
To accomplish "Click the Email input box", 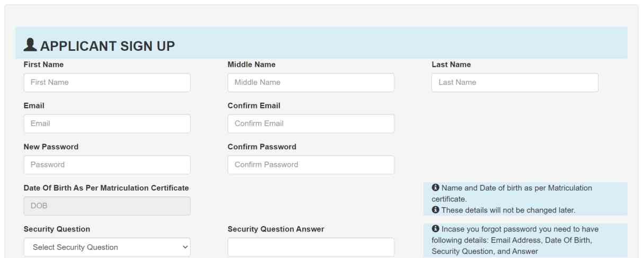I will tap(107, 124).
